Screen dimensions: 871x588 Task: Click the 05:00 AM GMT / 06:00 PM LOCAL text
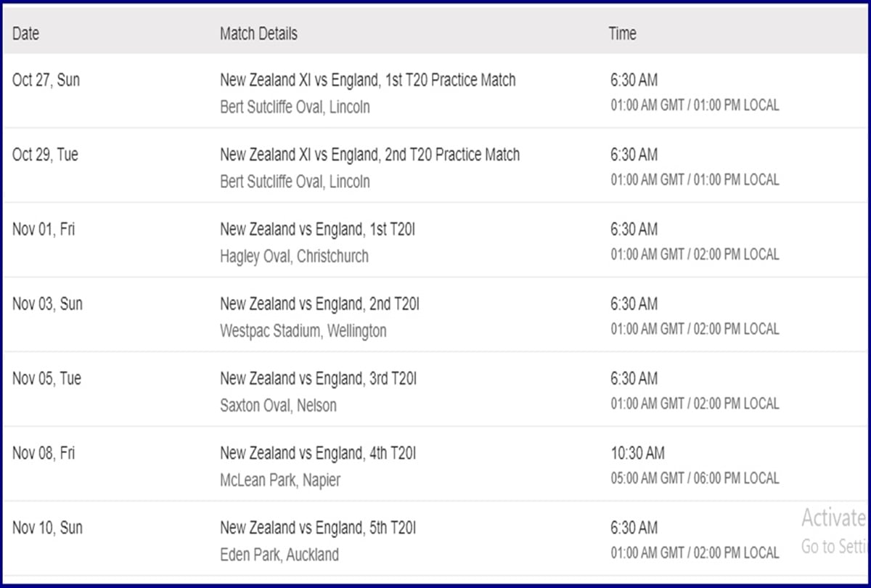[x=695, y=479]
